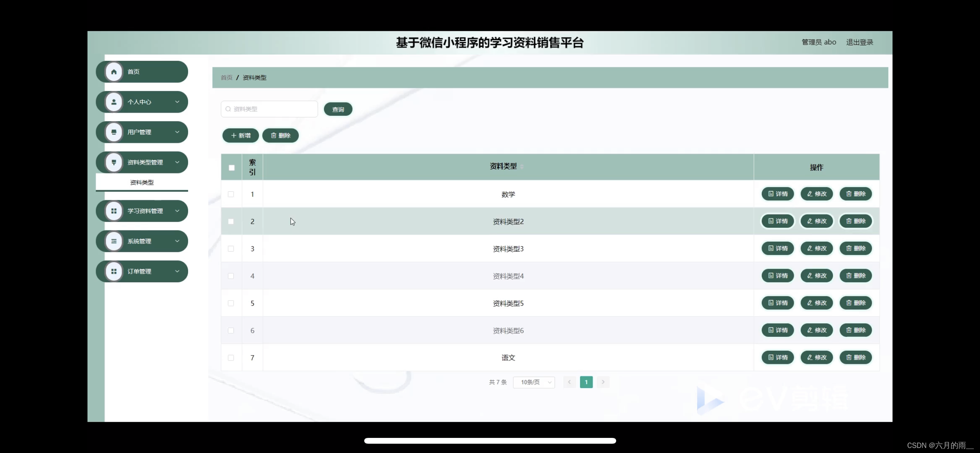
Task: Click the 资料类型管理 sidebar icon
Action: coord(114,162)
